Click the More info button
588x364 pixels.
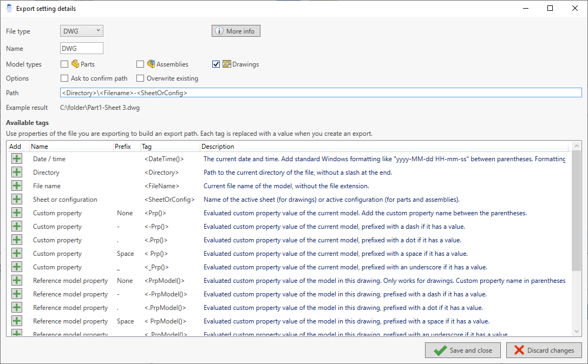pyautogui.click(x=236, y=31)
